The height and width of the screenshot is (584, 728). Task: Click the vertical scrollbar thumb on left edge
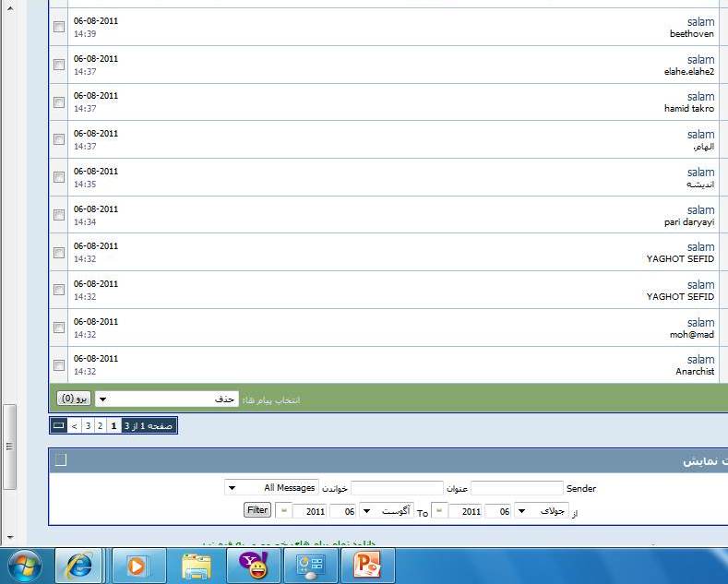coord(10,447)
